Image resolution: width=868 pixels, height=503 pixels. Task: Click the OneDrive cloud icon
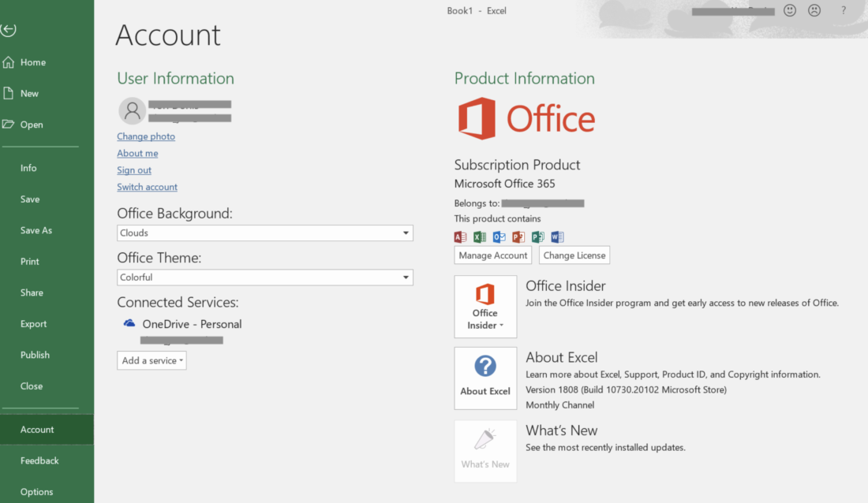(129, 323)
